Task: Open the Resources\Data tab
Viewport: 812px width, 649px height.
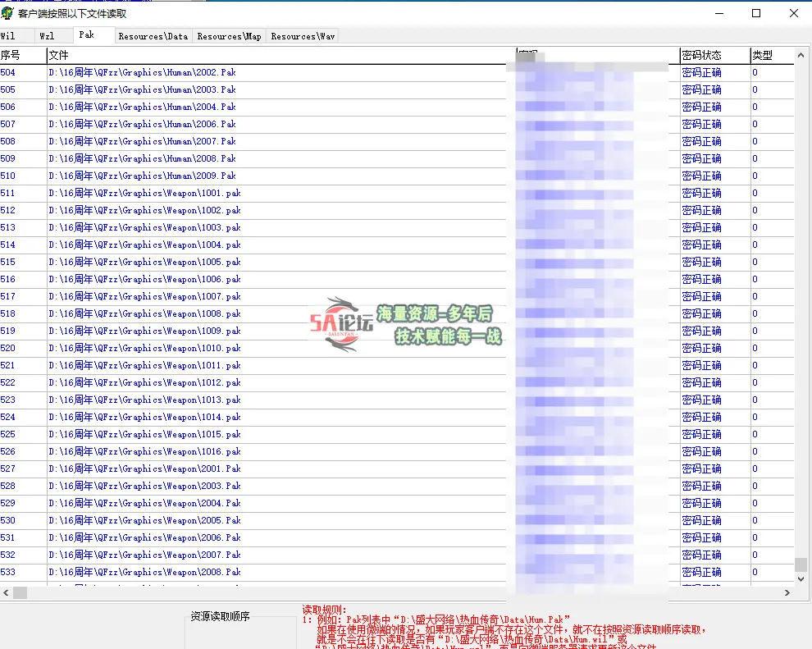Action: (153, 36)
